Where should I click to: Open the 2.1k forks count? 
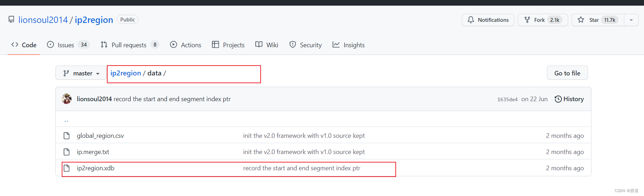tap(555, 20)
